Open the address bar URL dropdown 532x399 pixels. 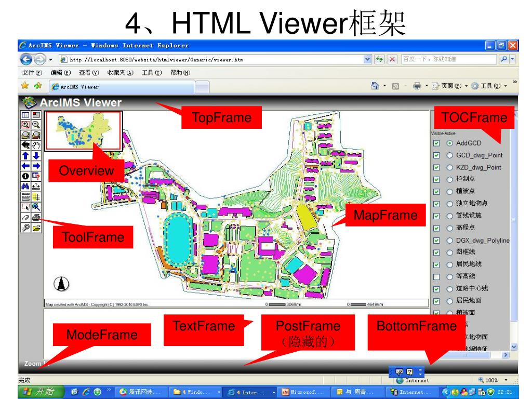367,59
